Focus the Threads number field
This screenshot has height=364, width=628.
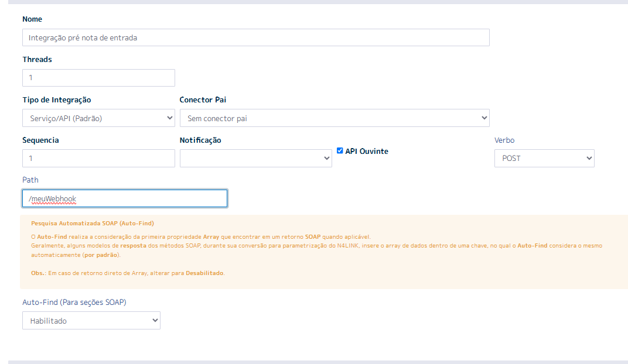[x=98, y=78]
